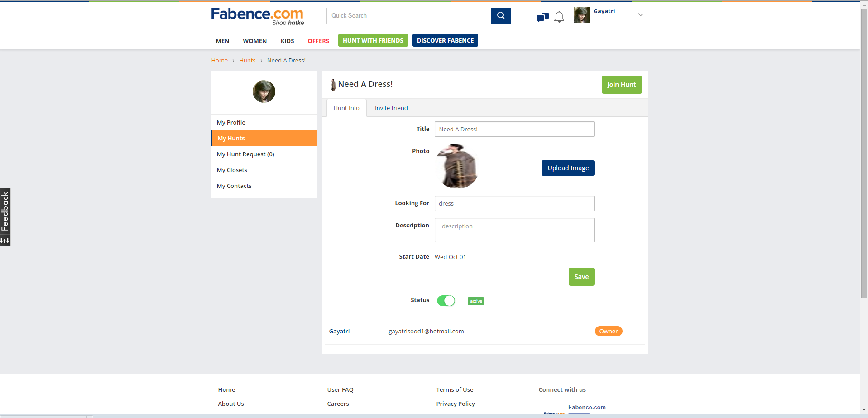The width and height of the screenshot is (868, 418).
Task: Toggle the hunt Status switch
Action: pos(446,301)
